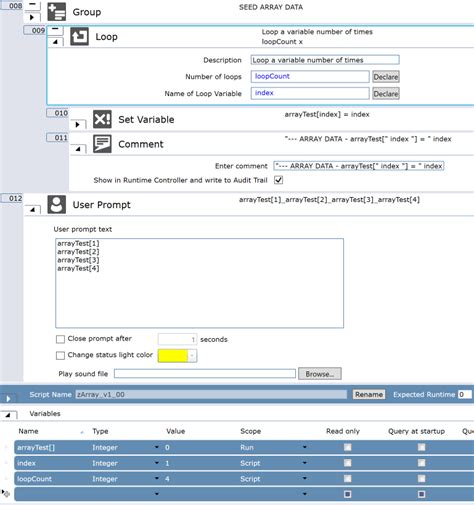This screenshot has height=505, width=474.
Task: Collapse step 008 with its minus button
Action: (x=32, y=5)
